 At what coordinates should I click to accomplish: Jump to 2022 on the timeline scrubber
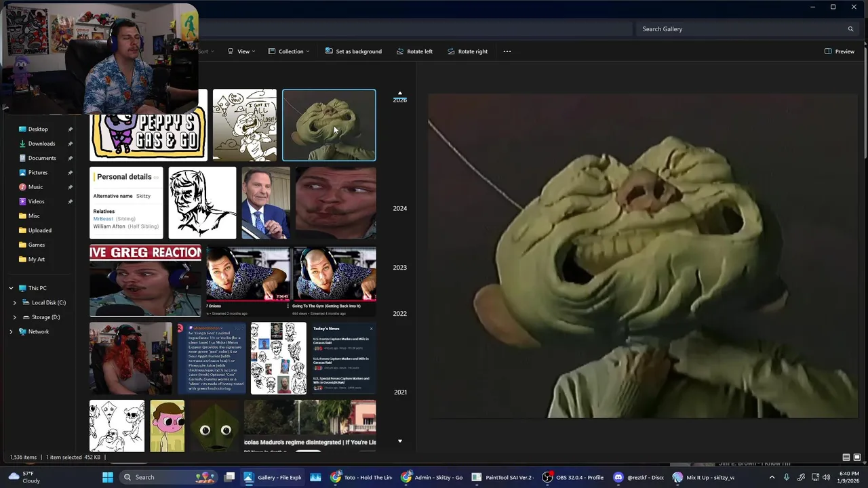[400, 314]
